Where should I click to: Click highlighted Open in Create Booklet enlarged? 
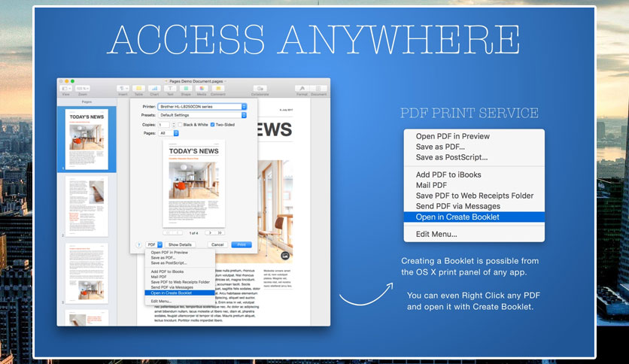click(x=474, y=217)
